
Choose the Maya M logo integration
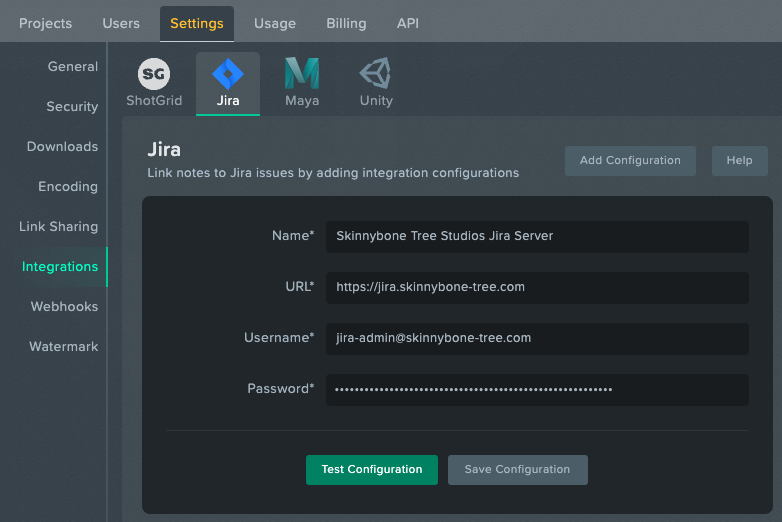tap(302, 73)
